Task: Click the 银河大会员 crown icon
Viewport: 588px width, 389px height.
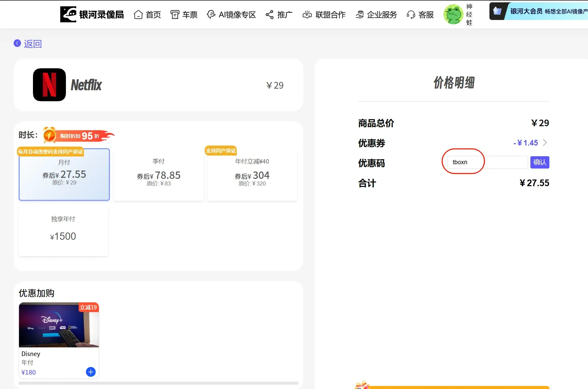Action: click(497, 11)
